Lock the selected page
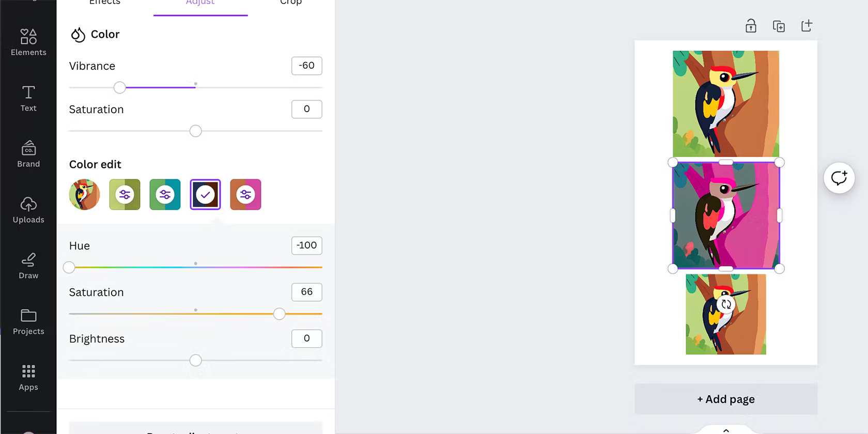Screen dimensions: 868x434 (750, 26)
